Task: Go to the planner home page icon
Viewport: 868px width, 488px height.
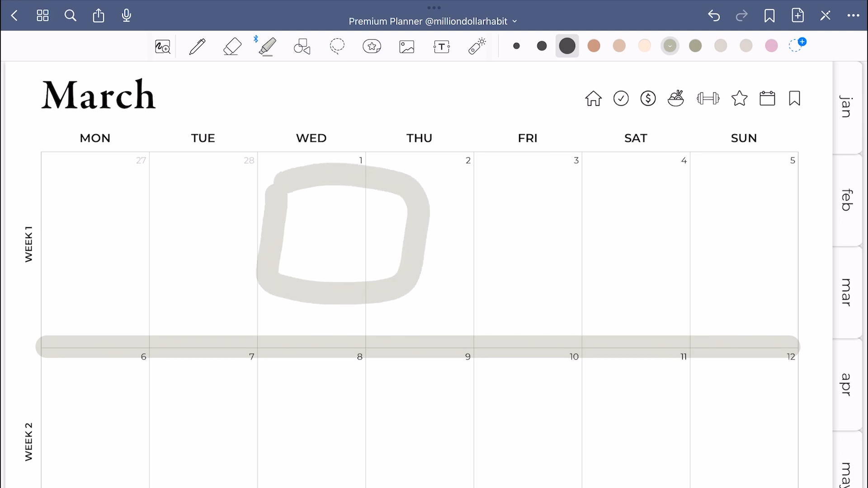Action: (593, 99)
